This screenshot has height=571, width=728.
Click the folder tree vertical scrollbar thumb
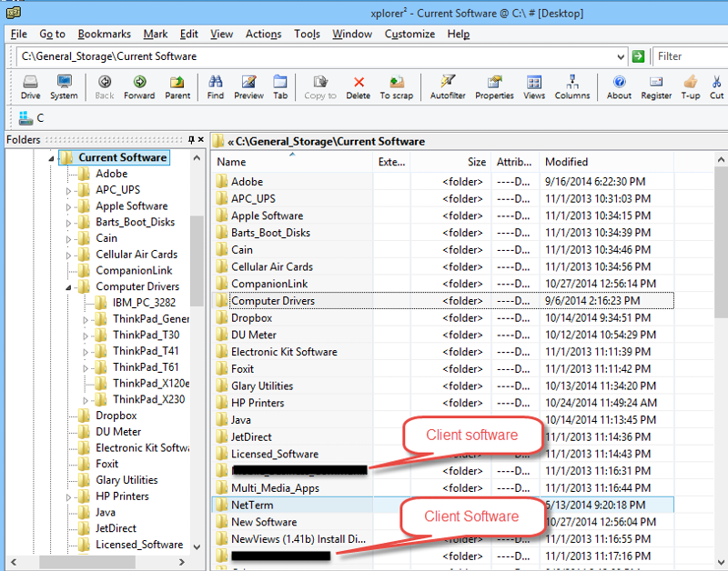pos(197,261)
